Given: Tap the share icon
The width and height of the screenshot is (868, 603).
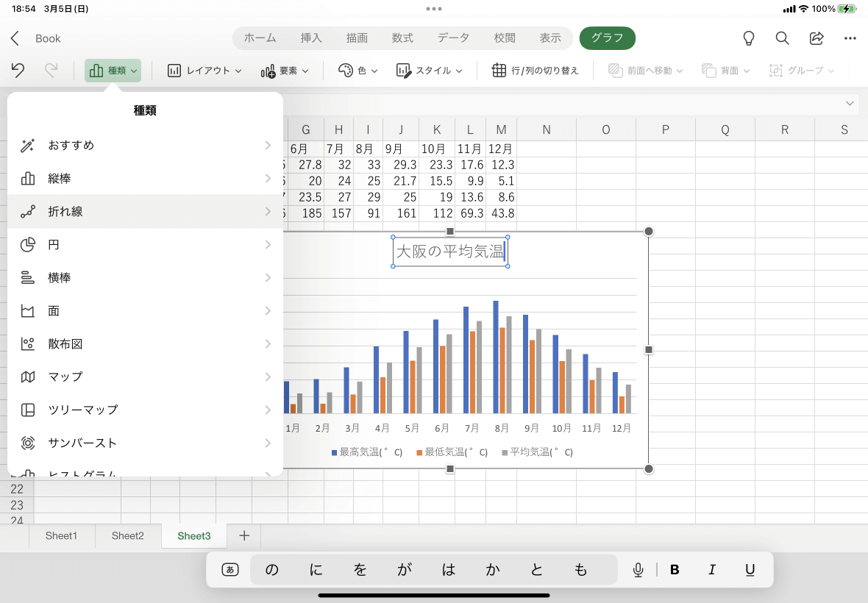Looking at the screenshot, I should point(817,38).
